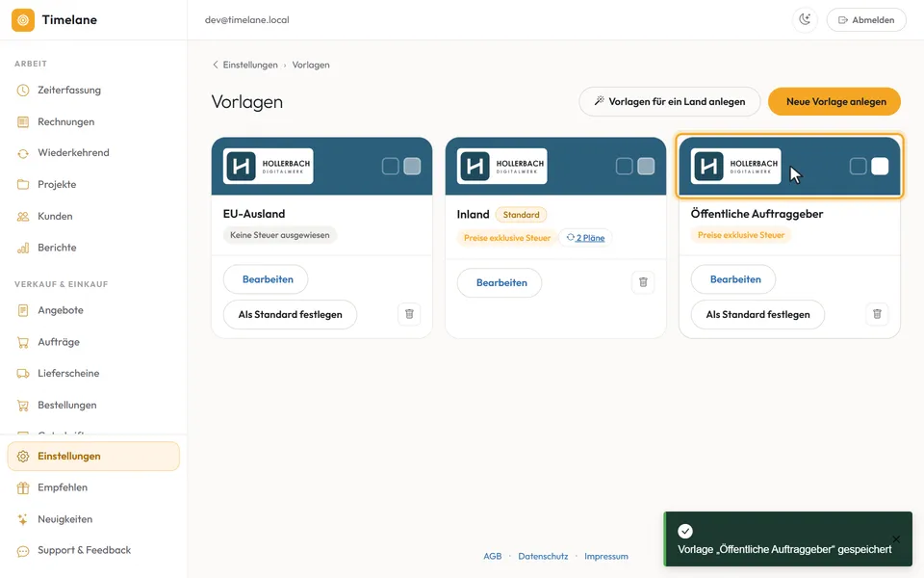
Task: Open the 2 Pläne link on Inland
Action: pyautogui.click(x=586, y=238)
